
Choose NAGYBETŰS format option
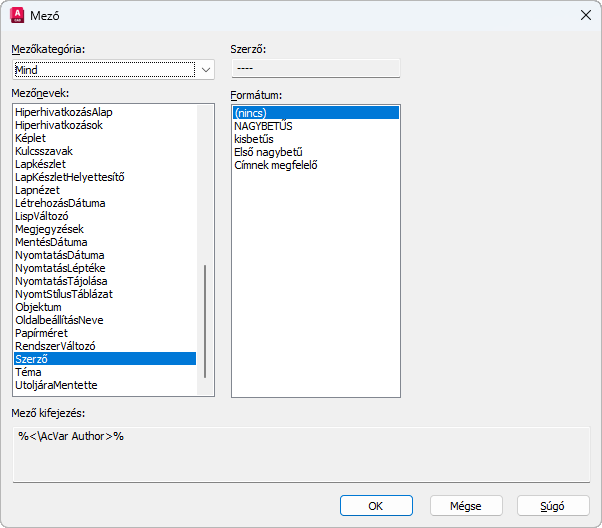coord(264,126)
